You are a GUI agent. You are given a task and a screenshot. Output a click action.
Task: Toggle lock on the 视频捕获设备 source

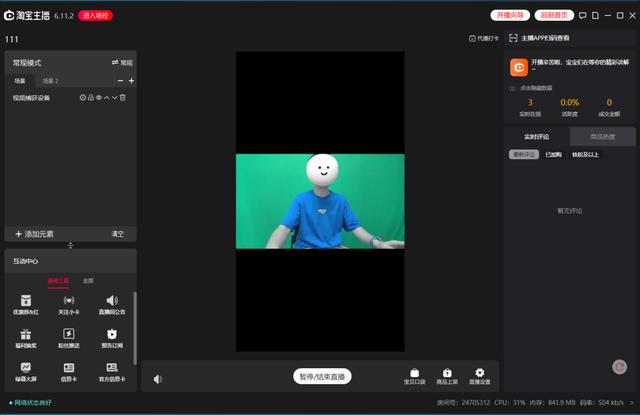pyautogui.click(x=91, y=98)
